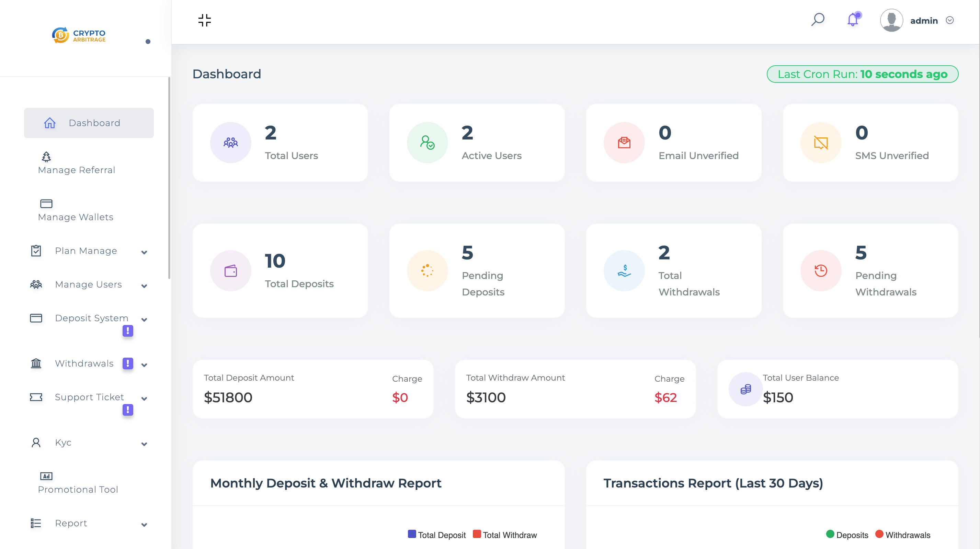Open the Crypto Arbitrage logo link
Screen dimensions: 980x549
[x=79, y=35]
